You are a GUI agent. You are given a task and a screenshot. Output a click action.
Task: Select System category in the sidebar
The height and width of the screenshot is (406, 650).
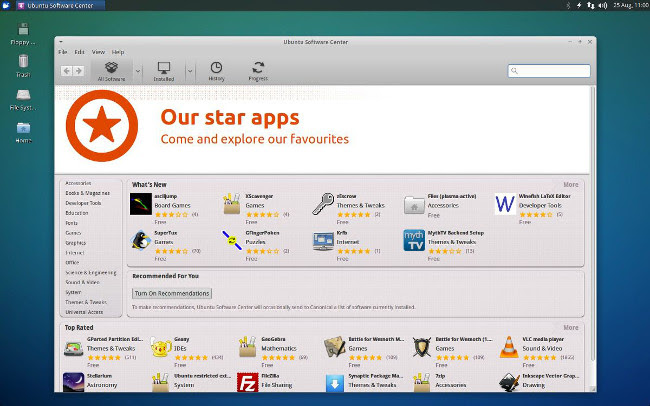pos(73,292)
